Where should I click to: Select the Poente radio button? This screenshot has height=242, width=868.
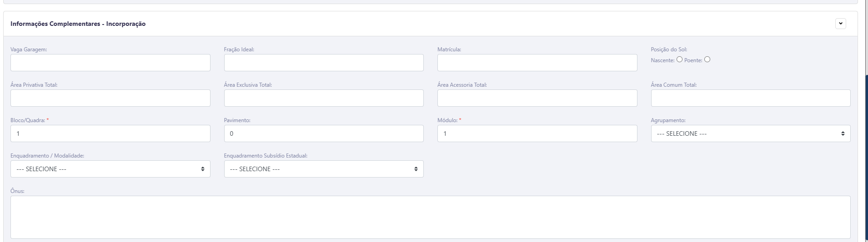(707, 59)
